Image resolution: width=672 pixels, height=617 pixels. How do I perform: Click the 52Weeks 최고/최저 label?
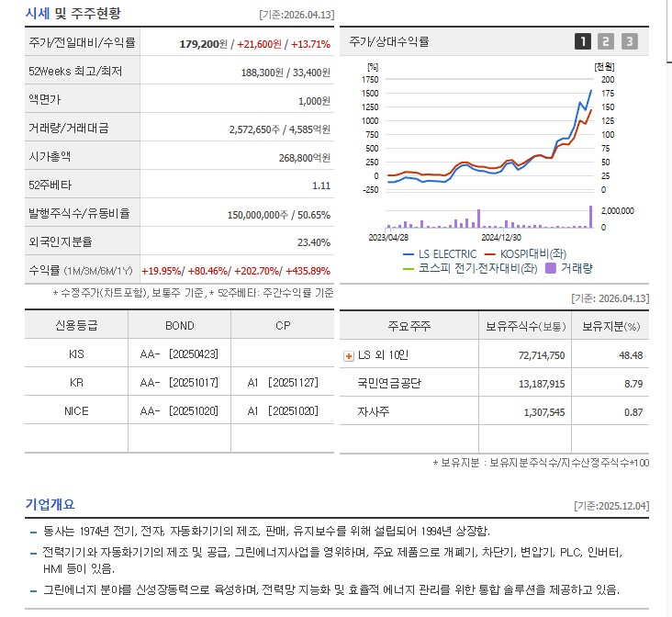pos(75,72)
